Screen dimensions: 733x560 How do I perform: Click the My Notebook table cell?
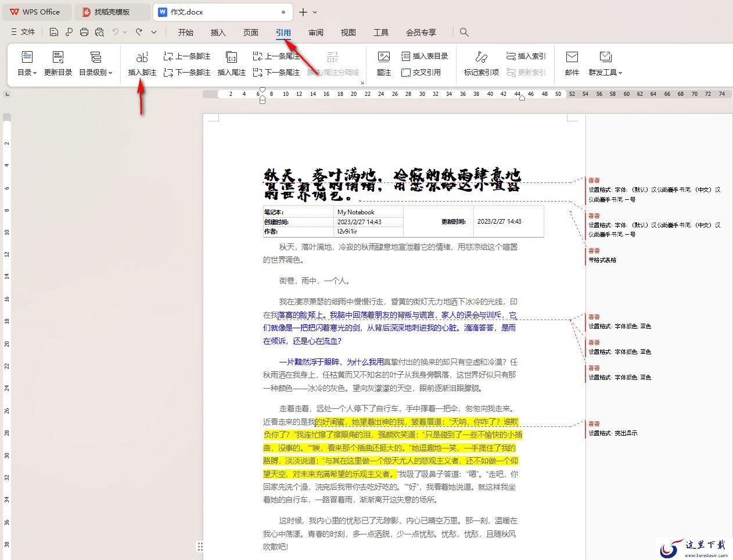[x=369, y=212]
